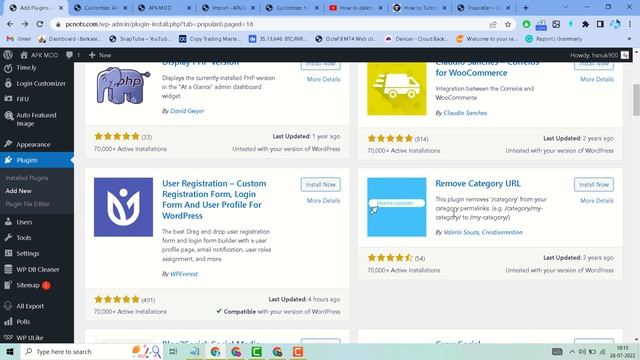Screen dimensions: 640x360
Task: Open the orange Camtasia recorder taskbar icon
Action: coord(298,351)
